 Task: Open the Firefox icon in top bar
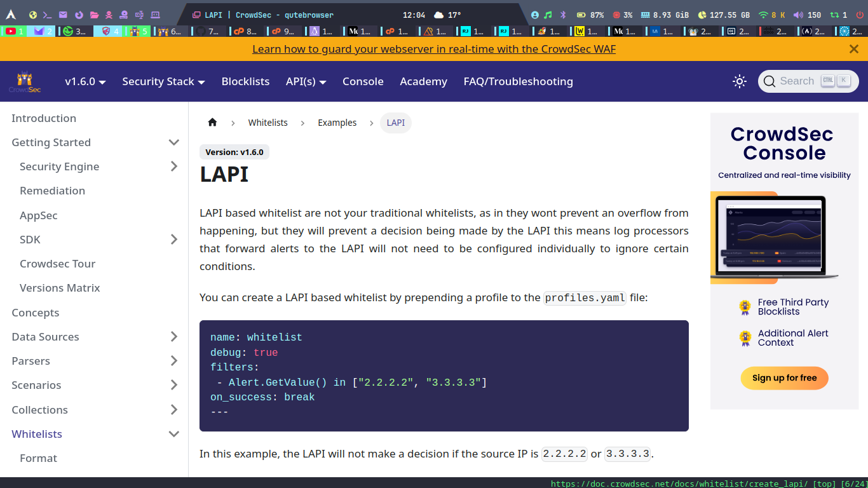tap(79, 15)
